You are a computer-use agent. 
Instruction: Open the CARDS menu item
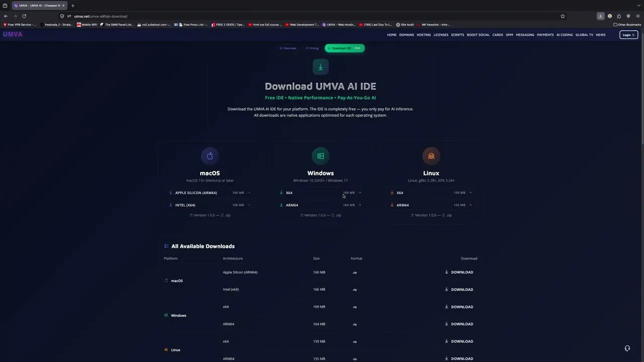498,35
